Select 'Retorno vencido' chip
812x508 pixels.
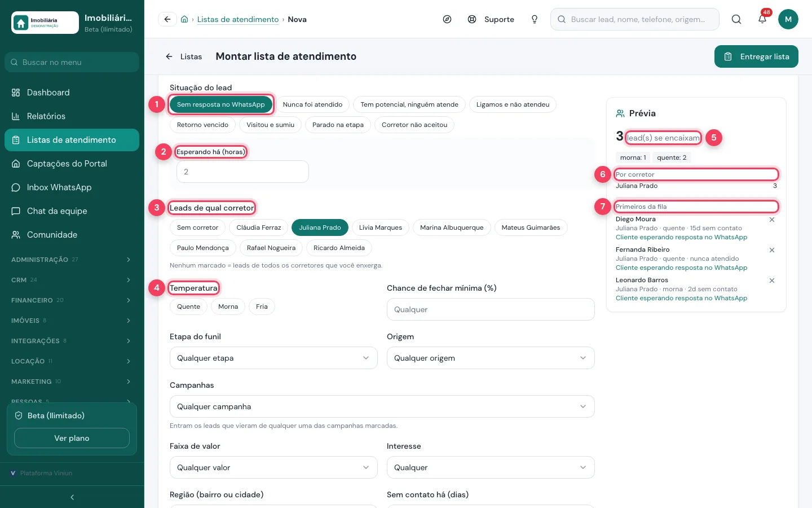(202, 125)
